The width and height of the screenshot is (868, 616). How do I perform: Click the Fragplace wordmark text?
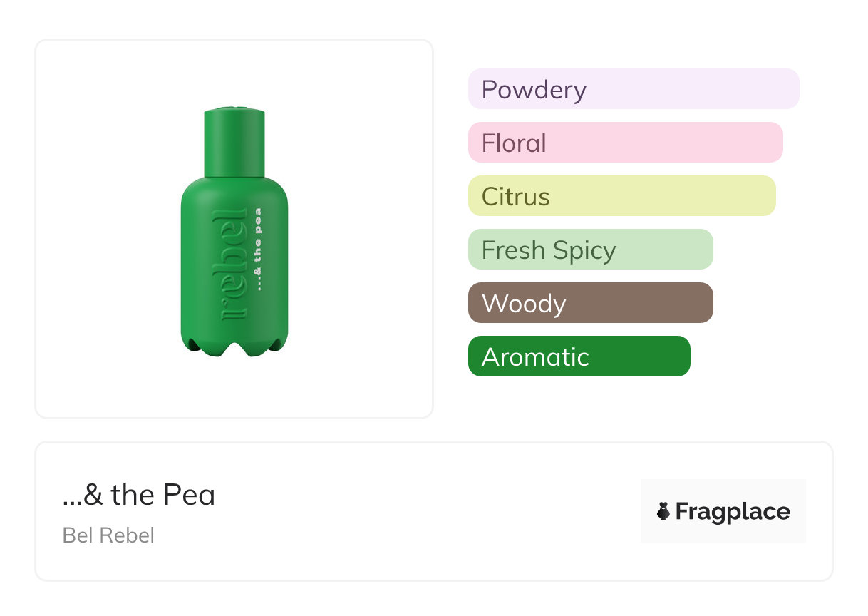coord(733,512)
